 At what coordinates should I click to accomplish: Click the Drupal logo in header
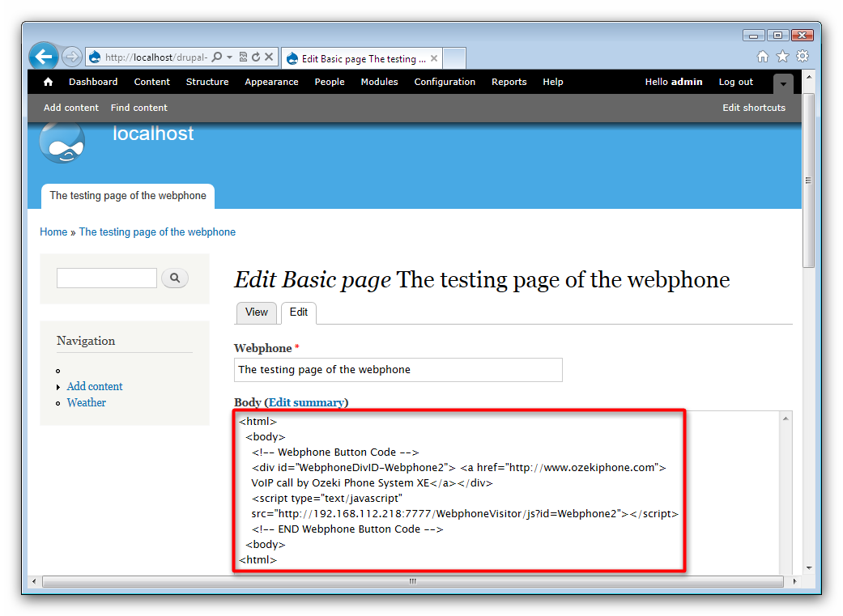(62, 143)
